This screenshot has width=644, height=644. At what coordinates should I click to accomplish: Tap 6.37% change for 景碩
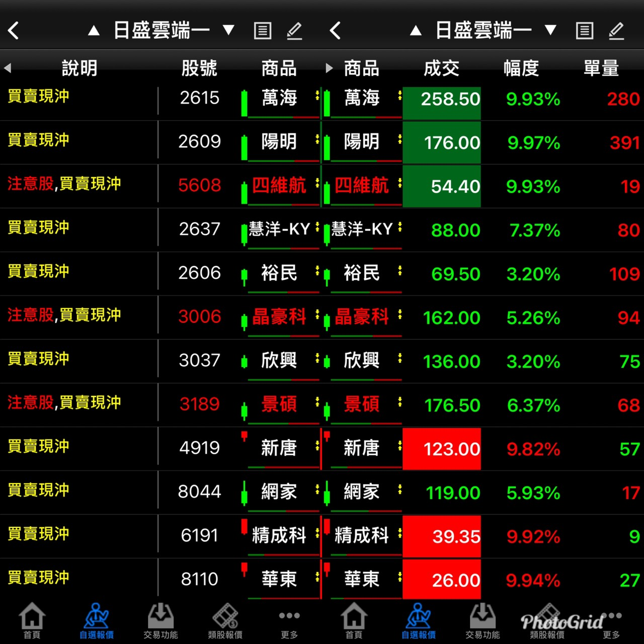533,406
